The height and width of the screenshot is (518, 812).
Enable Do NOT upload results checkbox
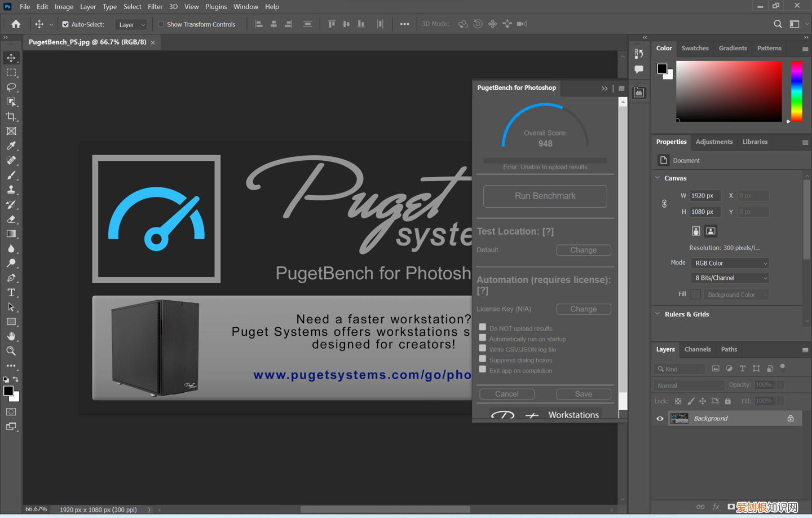[483, 327]
